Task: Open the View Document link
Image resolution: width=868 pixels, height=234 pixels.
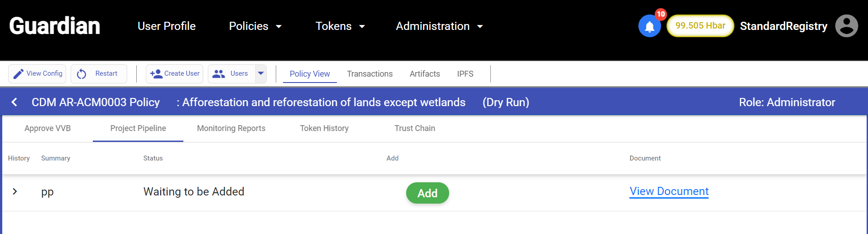Action: (669, 191)
